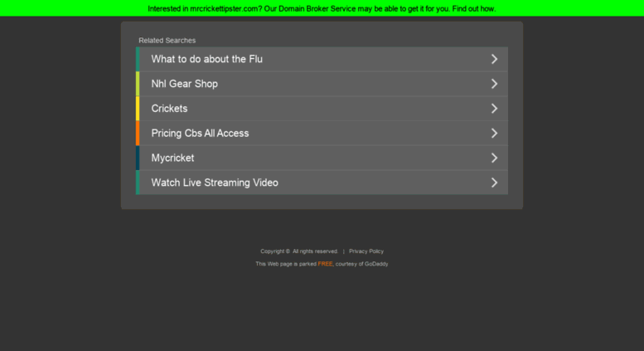
Task: Click the arrow at the end of Mycricket row
Action: (495, 158)
